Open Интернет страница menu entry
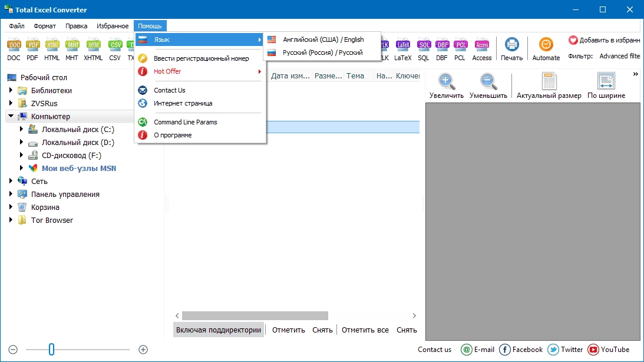The image size is (644, 362). (x=200, y=104)
